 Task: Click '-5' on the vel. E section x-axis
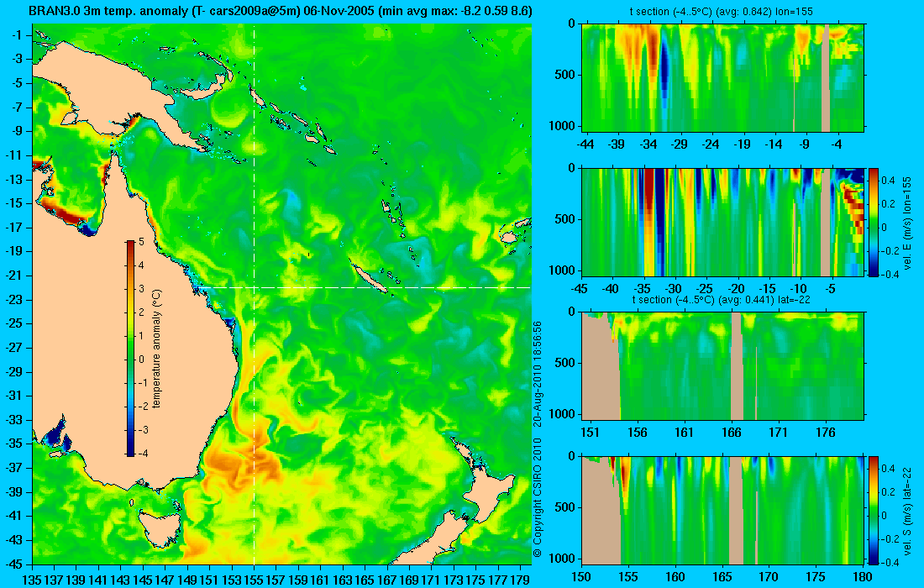(x=830, y=289)
